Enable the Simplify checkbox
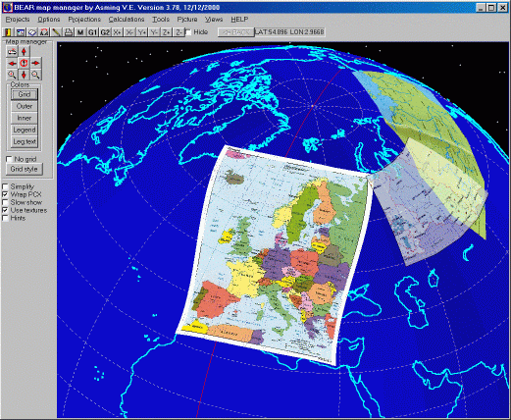 pos(5,186)
